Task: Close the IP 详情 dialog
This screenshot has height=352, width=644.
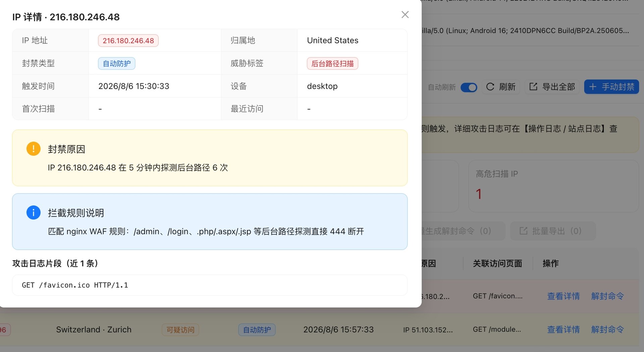Action: click(405, 14)
